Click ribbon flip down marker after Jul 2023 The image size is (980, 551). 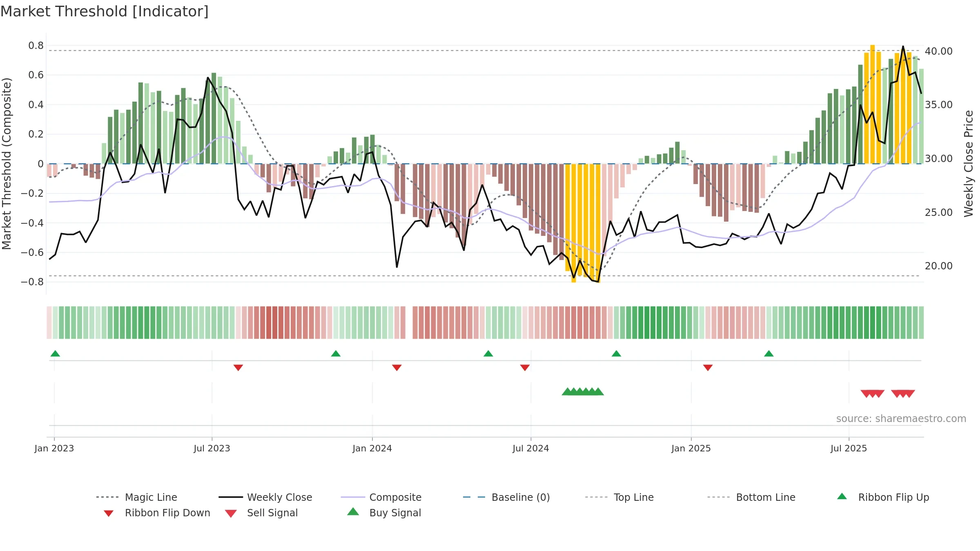click(238, 368)
